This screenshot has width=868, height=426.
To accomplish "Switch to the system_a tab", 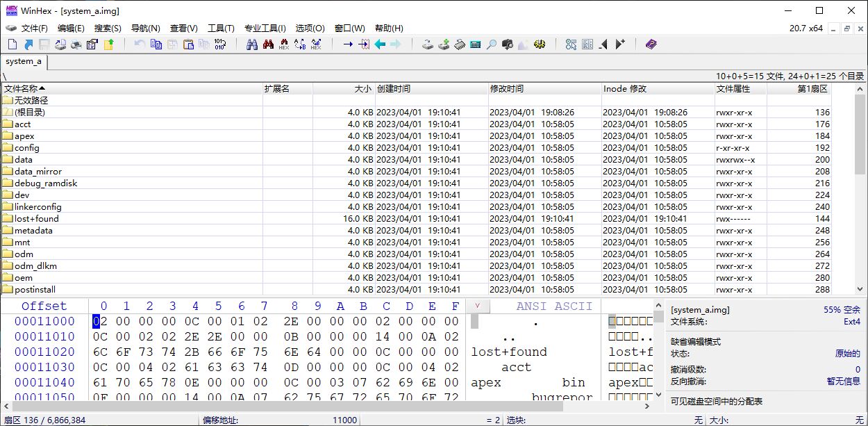I will [24, 61].
